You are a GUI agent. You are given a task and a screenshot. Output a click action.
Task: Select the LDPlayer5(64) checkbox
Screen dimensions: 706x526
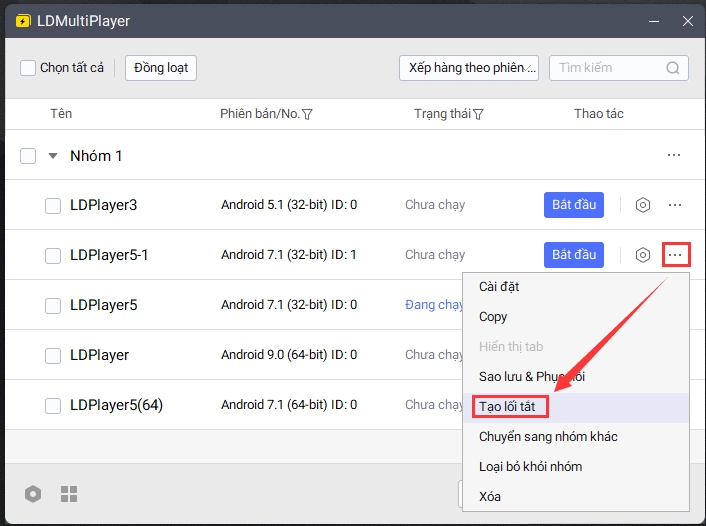[x=53, y=406]
